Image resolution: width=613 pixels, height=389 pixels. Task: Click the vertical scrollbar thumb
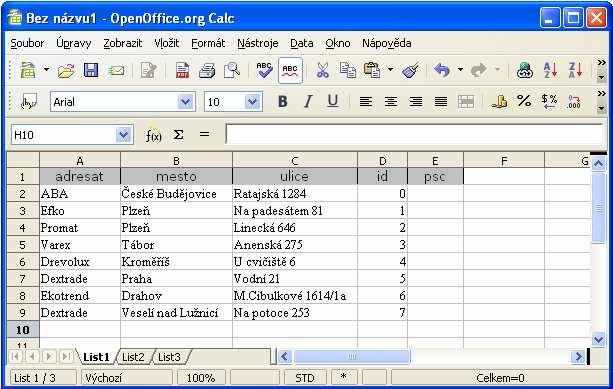(599, 208)
